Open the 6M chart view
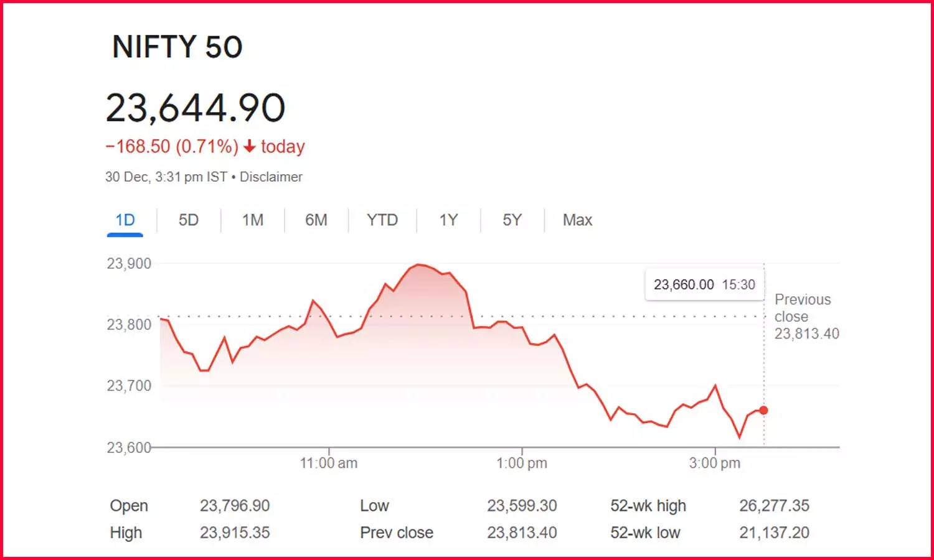934x560 pixels. coord(316,220)
